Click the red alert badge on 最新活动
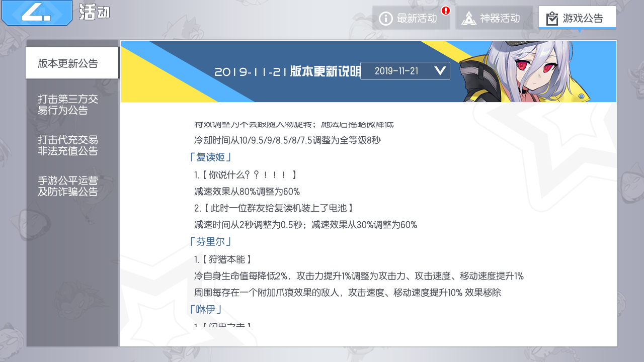This screenshot has height=362, width=644. pos(445,10)
